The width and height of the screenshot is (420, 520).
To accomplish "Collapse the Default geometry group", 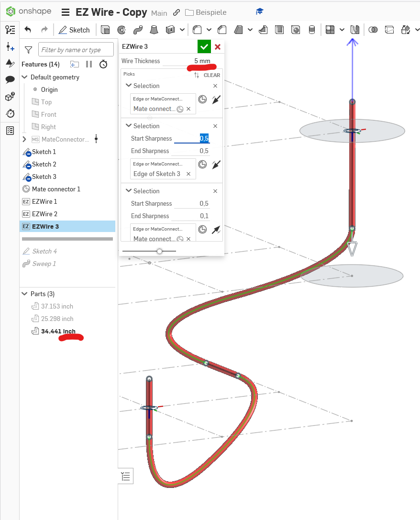I will (24, 77).
